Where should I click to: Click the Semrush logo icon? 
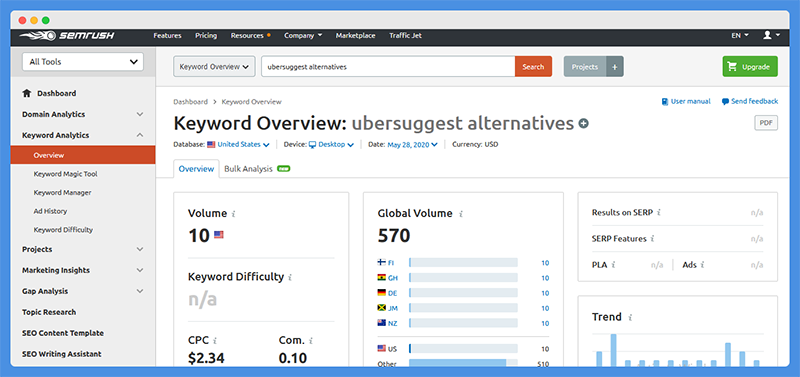[x=38, y=36]
